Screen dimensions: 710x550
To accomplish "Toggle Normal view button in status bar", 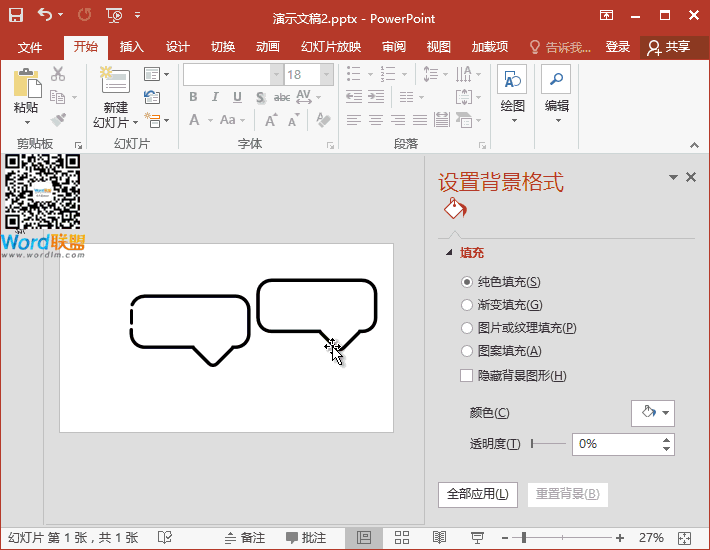I will click(x=364, y=537).
